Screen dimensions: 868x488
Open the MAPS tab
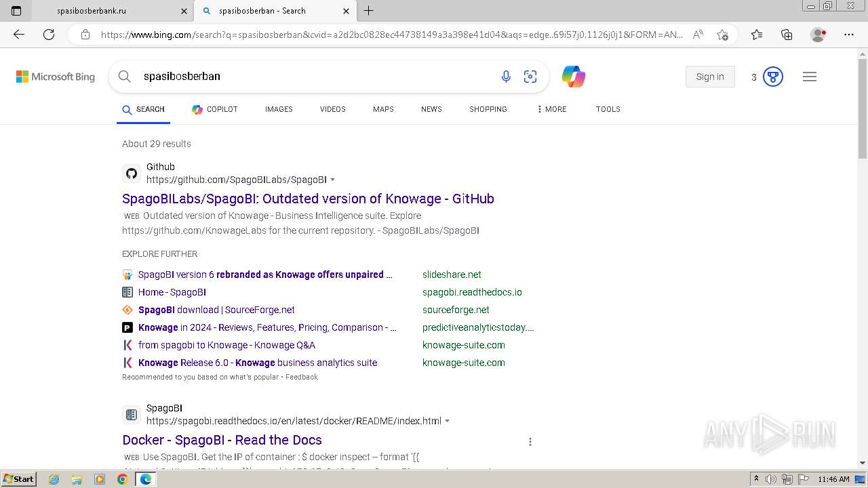(383, 109)
